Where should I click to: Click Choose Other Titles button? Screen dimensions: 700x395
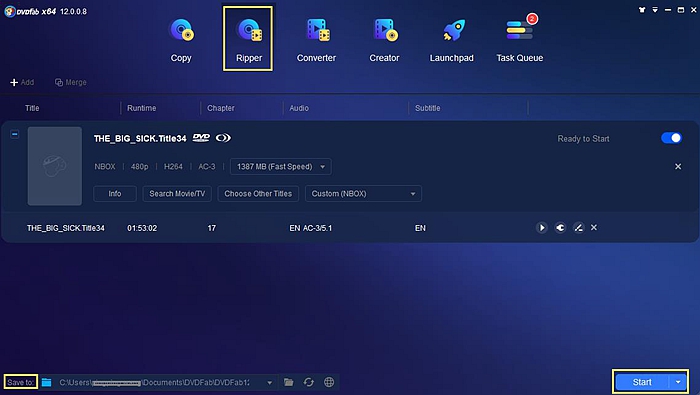258,194
